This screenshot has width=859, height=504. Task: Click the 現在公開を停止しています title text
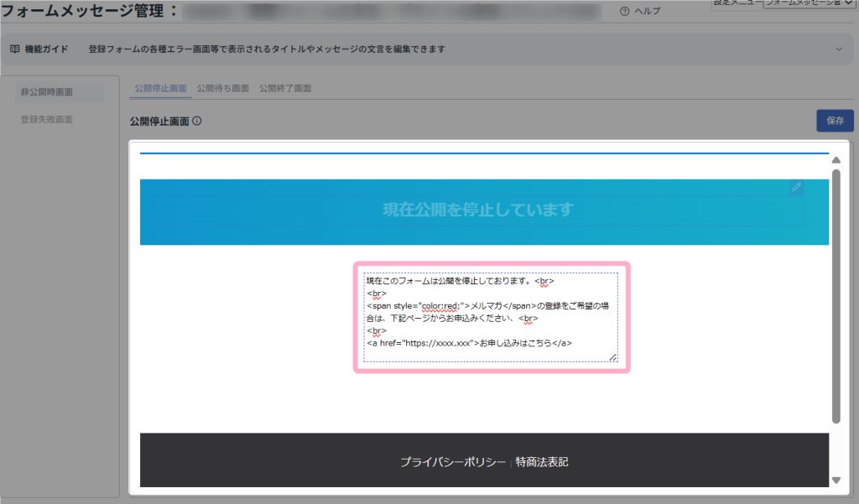click(x=478, y=210)
